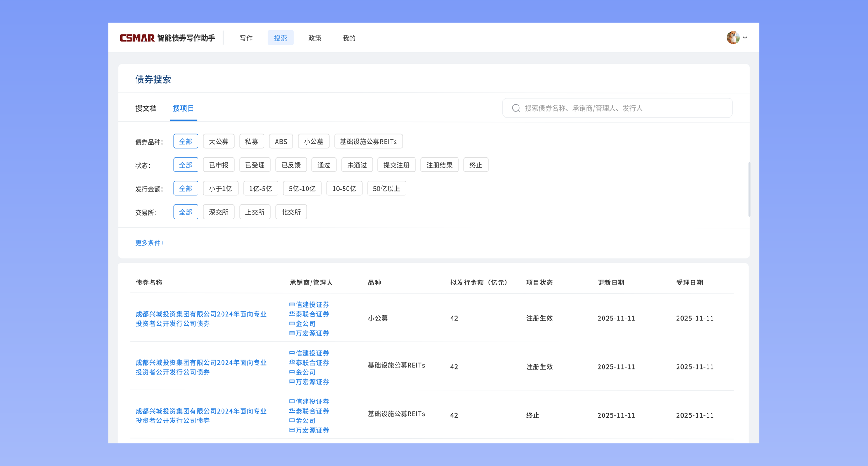
Task: Click the filter panel vertical scrollbar
Action: (x=749, y=189)
